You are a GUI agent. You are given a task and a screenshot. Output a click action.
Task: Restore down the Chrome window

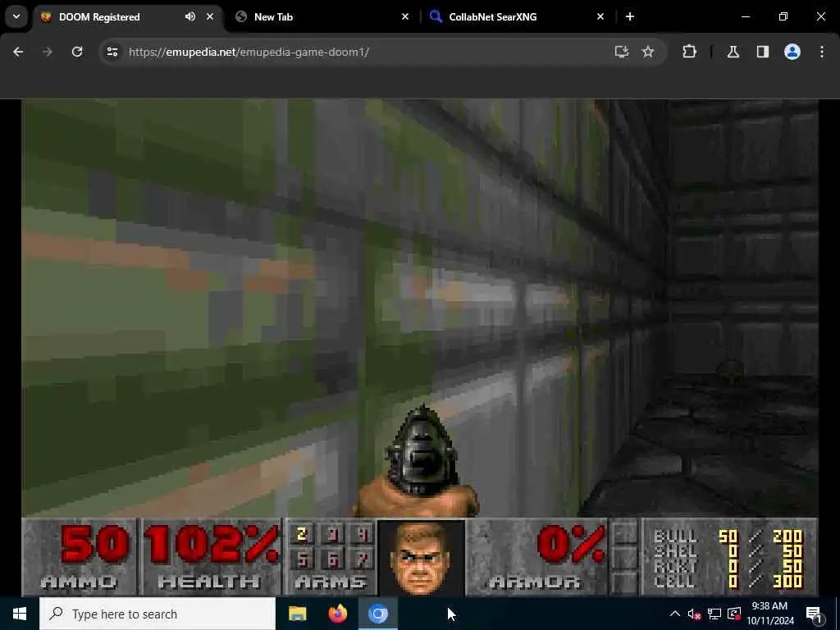click(x=783, y=16)
